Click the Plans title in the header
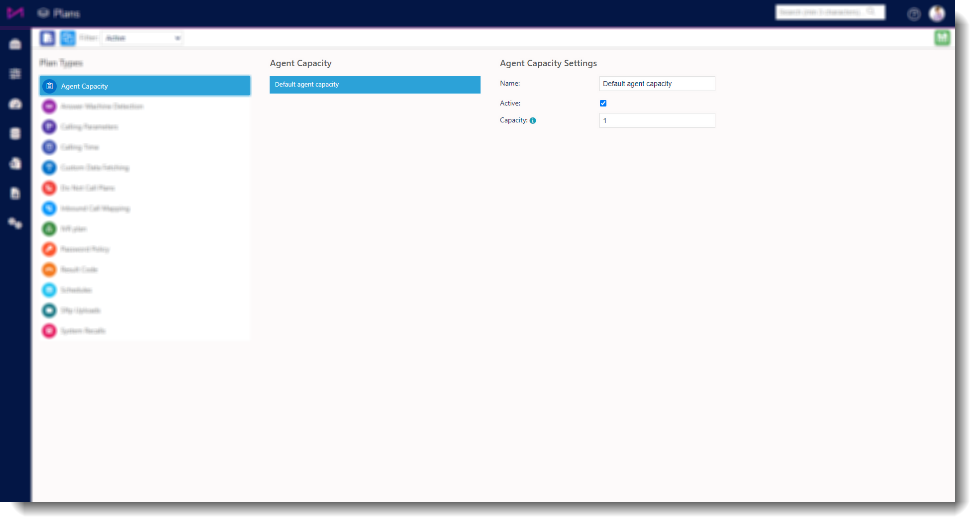This screenshot has width=980, height=527. pos(67,13)
